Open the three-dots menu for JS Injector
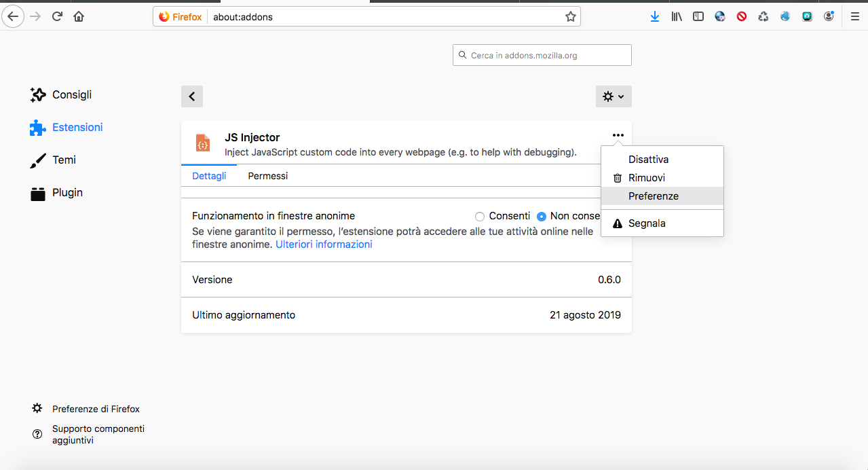Screen dimensions: 868x470 coord(618,135)
